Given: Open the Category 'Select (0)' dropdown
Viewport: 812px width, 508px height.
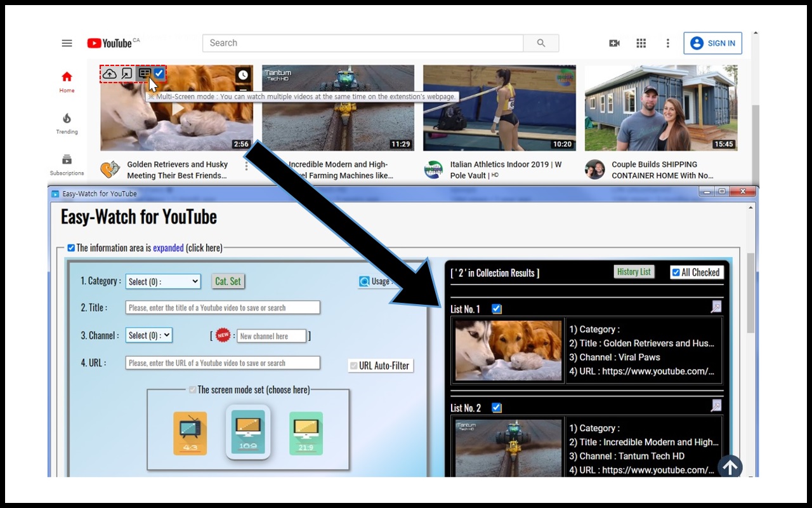Looking at the screenshot, I should click(163, 281).
